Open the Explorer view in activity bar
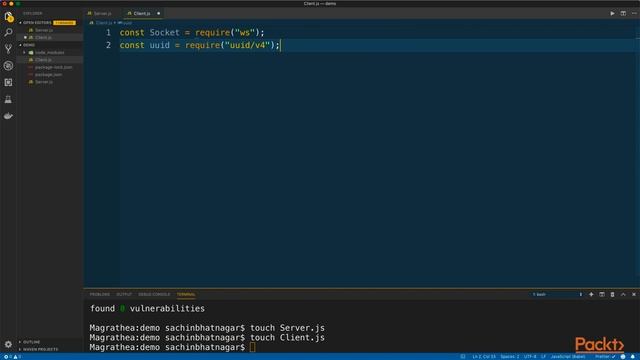640x360 pixels. pos(9,16)
